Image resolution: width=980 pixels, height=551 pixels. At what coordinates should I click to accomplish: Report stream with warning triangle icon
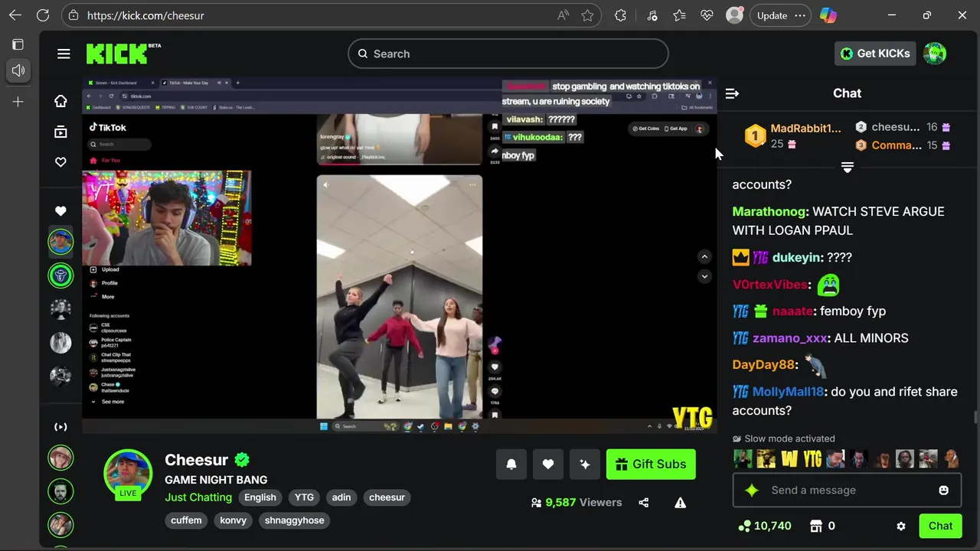point(680,503)
